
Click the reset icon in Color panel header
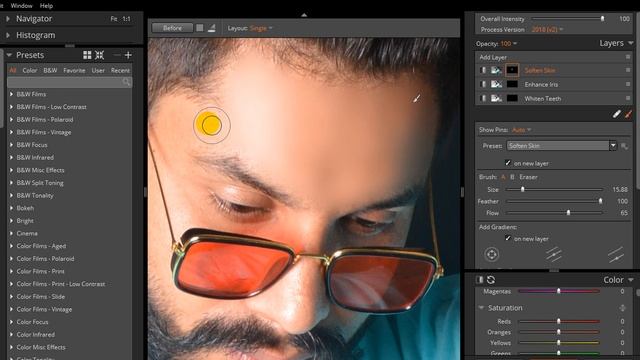(491, 280)
